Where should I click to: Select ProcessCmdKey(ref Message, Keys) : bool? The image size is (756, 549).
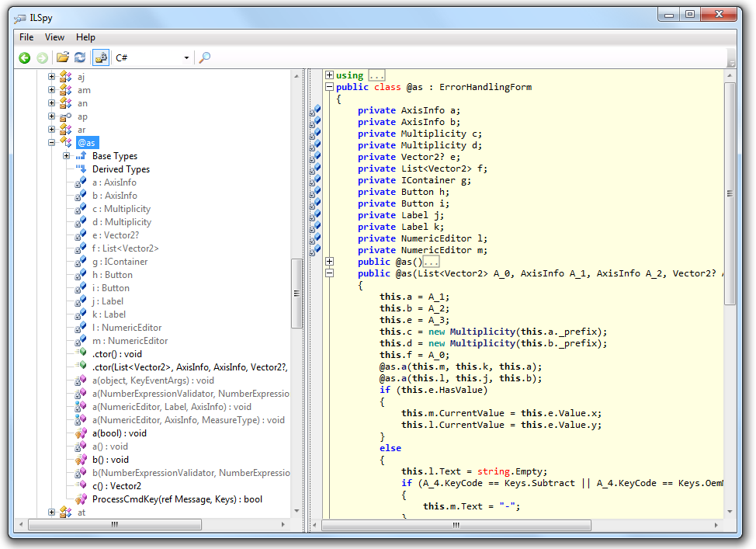[x=178, y=499]
